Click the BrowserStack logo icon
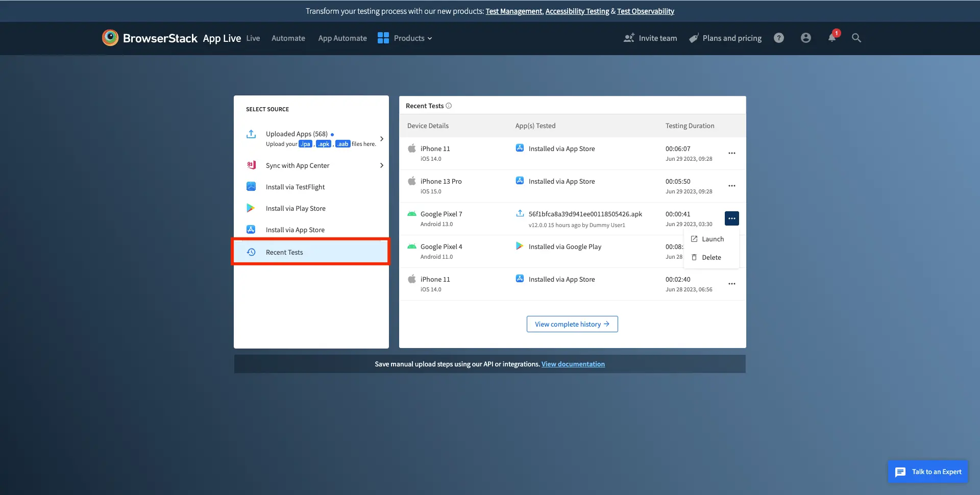 click(x=110, y=38)
